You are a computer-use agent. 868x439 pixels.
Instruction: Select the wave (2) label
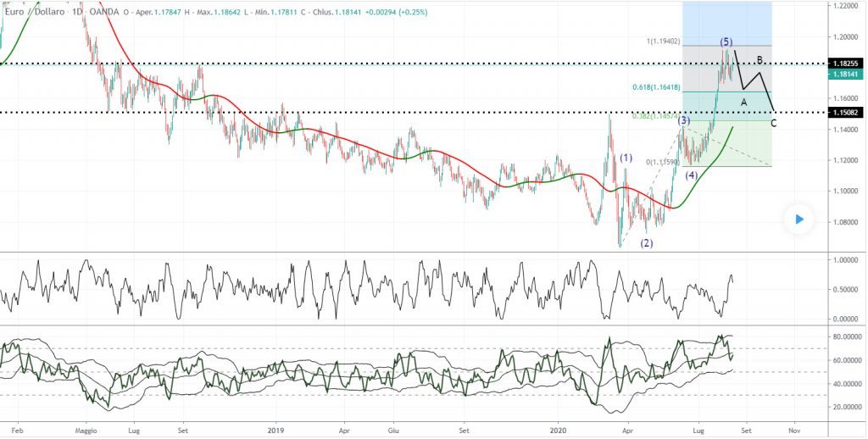[x=647, y=242]
